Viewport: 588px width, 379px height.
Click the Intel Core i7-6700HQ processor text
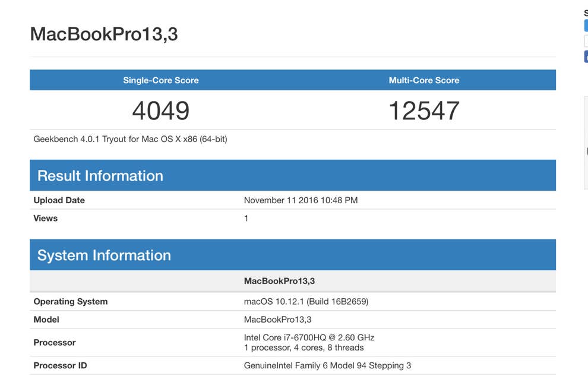pos(309,337)
